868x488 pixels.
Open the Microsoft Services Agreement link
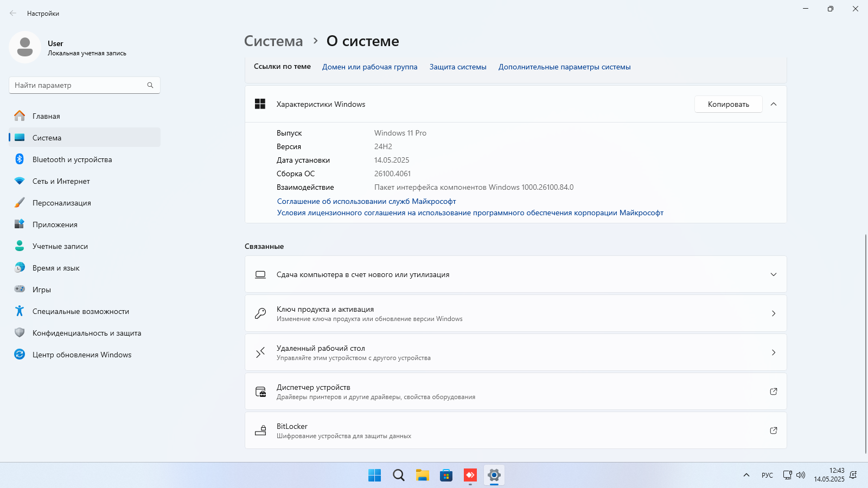pos(366,201)
